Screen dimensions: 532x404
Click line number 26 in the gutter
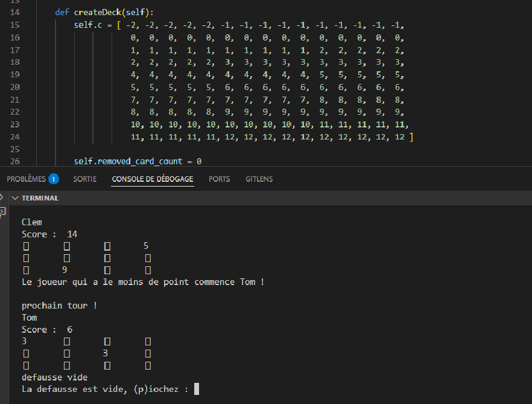click(x=15, y=161)
